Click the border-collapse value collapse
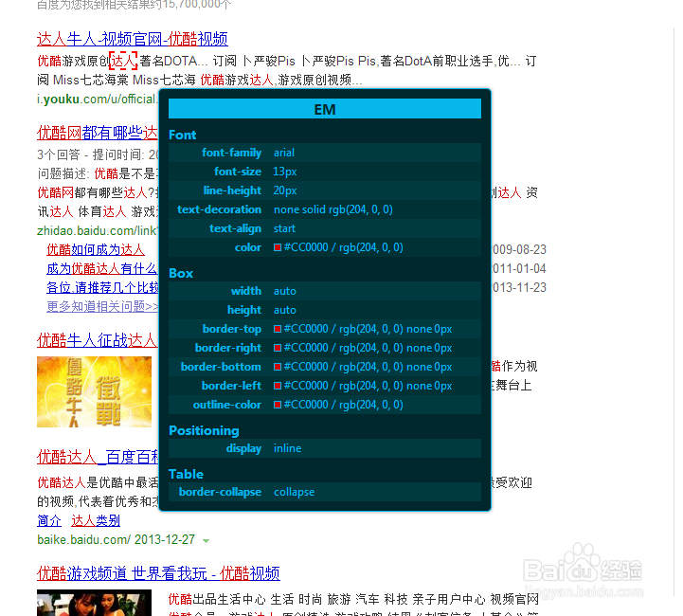 point(294,492)
